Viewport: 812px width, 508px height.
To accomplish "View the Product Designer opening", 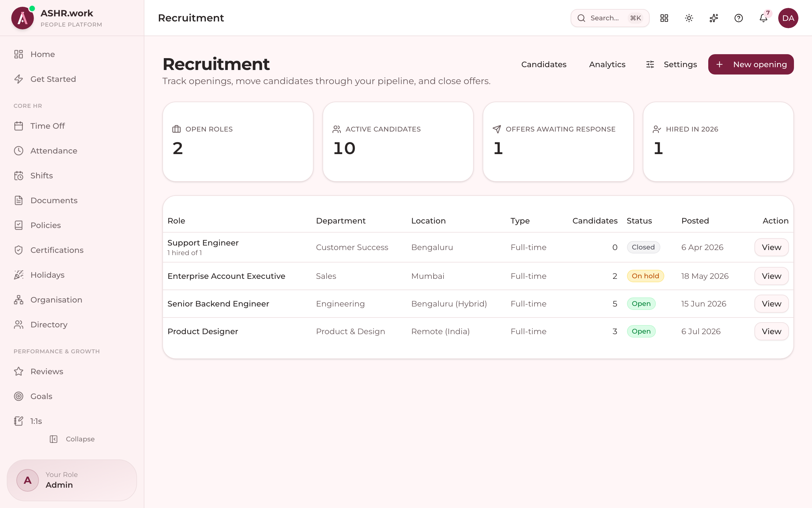I will 771,332.
